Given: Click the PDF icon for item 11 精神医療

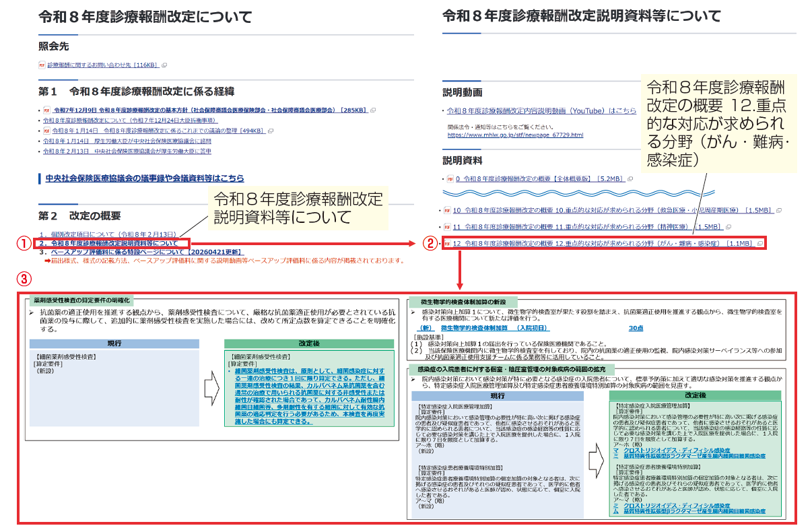Looking at the screenshot, I should click(x=446, y=227).
